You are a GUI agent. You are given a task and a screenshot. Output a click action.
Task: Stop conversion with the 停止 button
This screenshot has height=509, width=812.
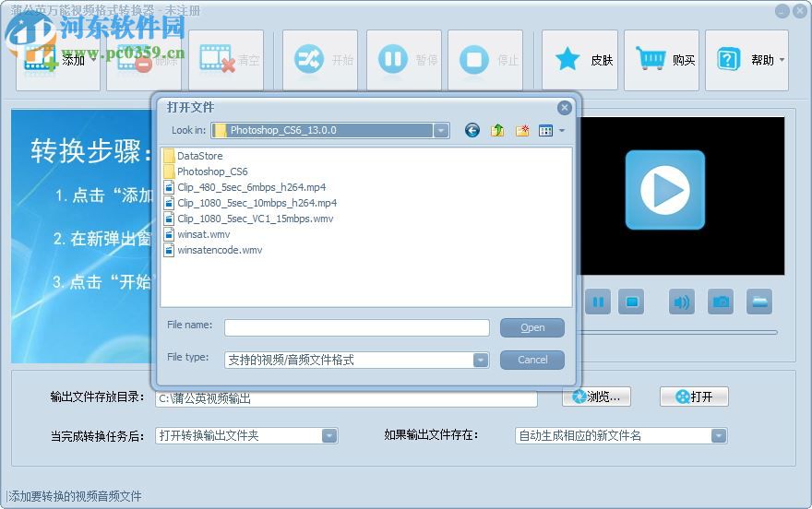[x=485, y=60]
